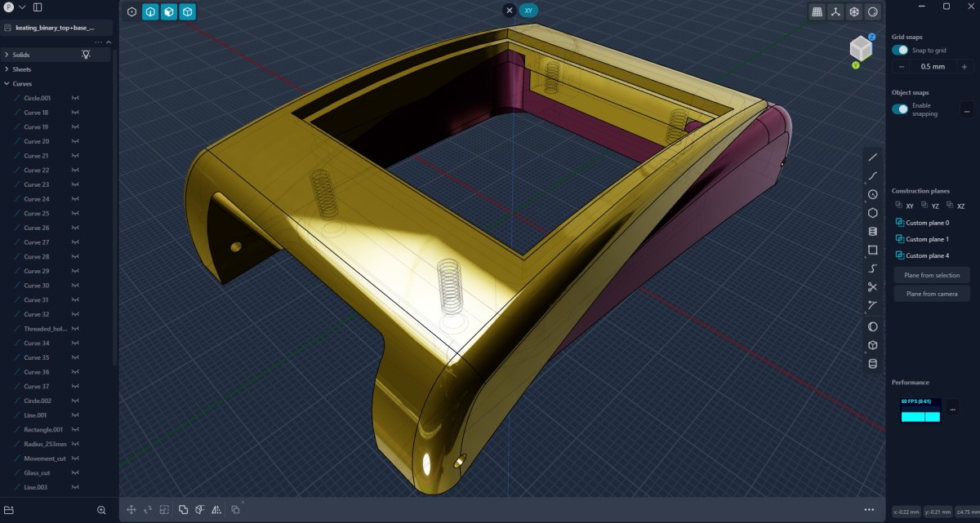This screenshot has height=523, width=980.
Task: Select the Glass_cut curve item
Action: tap(38, 472)
